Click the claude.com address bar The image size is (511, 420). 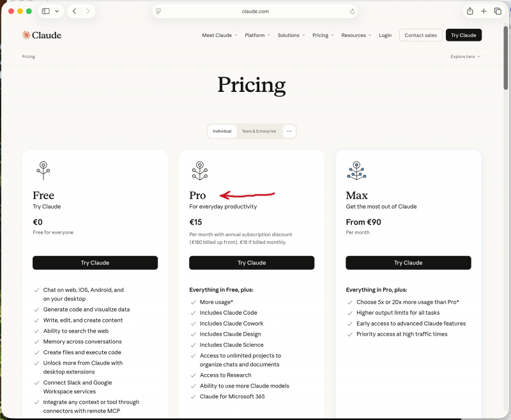coord(255,11)
